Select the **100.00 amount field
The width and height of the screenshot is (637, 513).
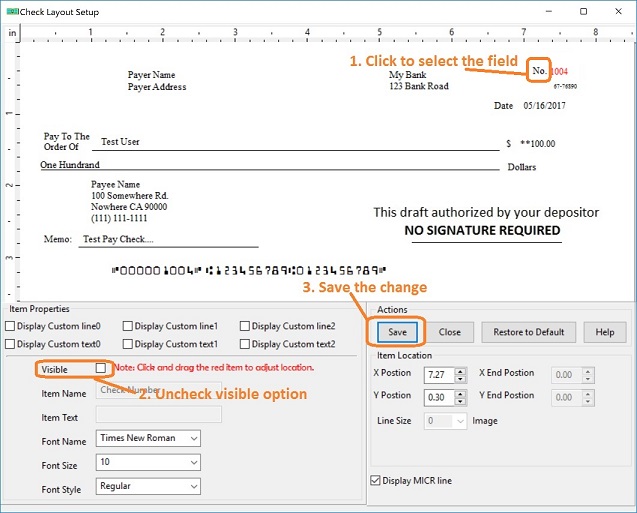[x=537, y=144]
